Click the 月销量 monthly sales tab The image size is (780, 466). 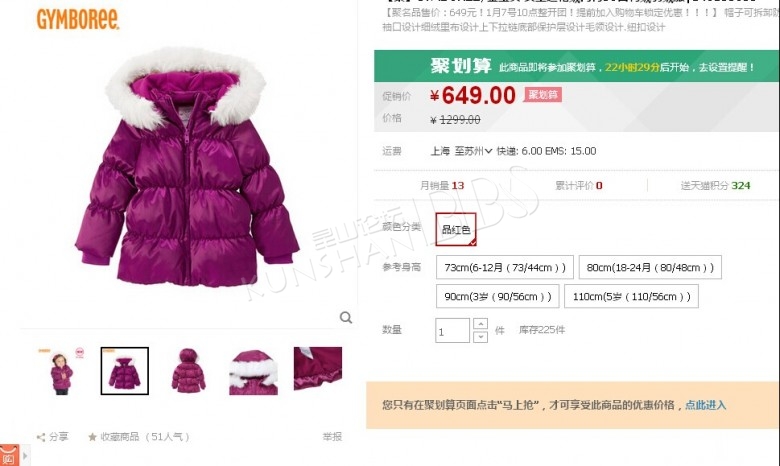point(442,186)
